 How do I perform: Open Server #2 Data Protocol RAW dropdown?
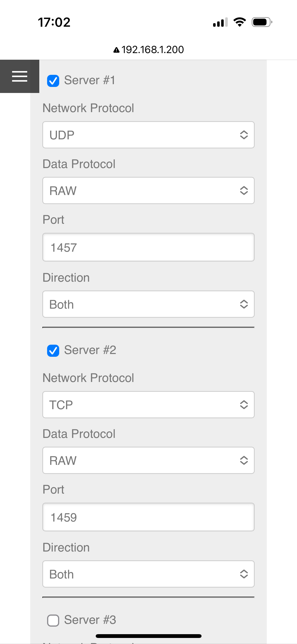(148, 460)
